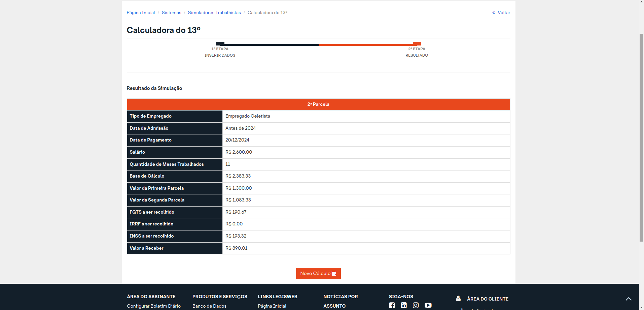Select the second installment R$ 1.083,33
644x310 pixels.
(238, 200)
